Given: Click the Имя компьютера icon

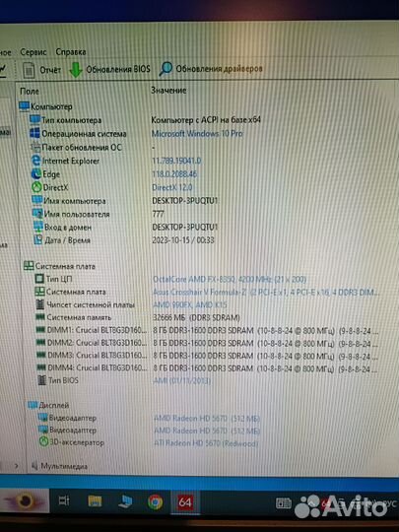Looking at the screenshot, I should pos(37,200).
